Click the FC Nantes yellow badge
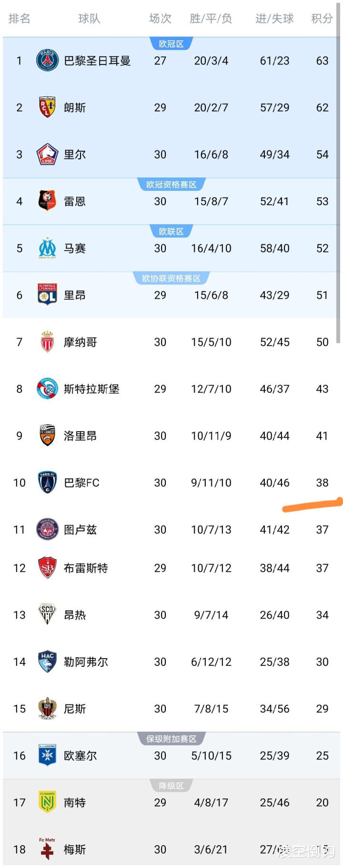 tap(47, 802)
